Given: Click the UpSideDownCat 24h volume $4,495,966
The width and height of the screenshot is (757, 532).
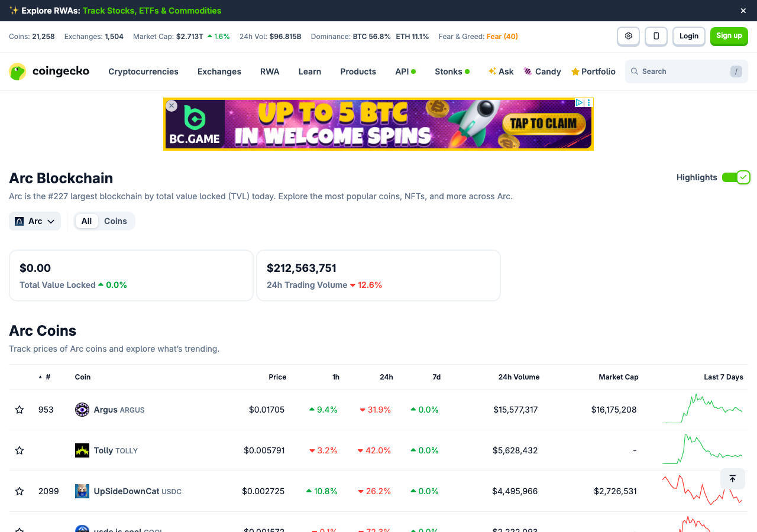Looking at the screenshot, I should [515, 491].
